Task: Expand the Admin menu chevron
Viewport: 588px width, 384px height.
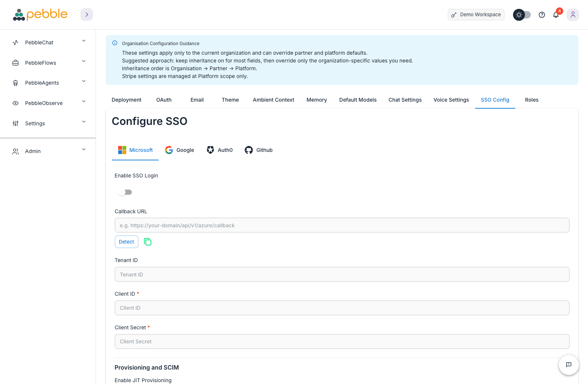Action: 84,150
